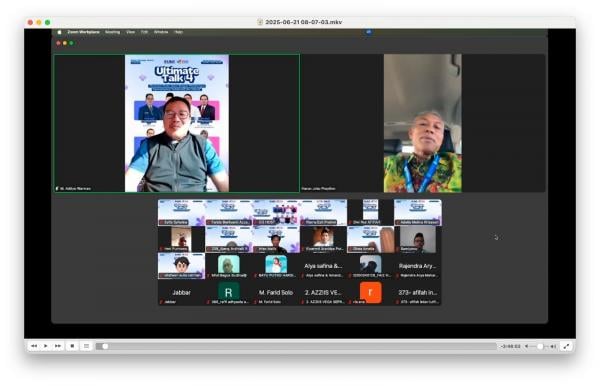This screenshot has width=600, height=386.
Task: Adjust the volume slider knob
Action: [x=540, y=346]
